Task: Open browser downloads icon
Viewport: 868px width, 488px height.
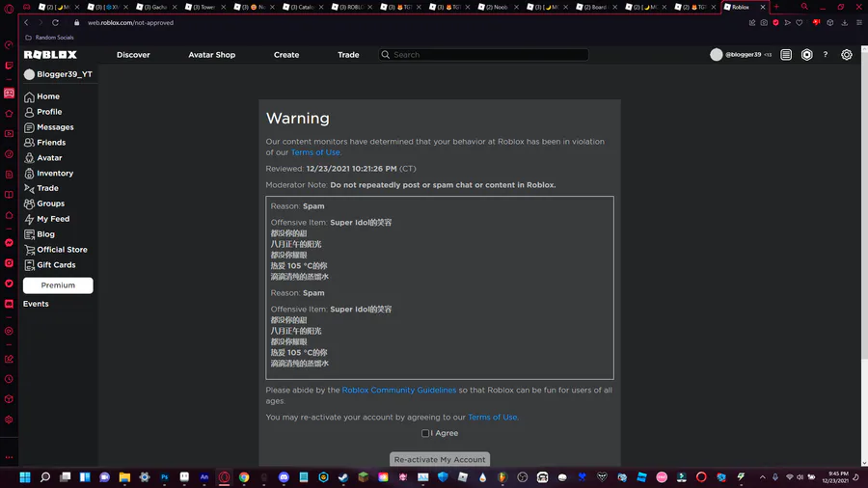Action: 845,23
